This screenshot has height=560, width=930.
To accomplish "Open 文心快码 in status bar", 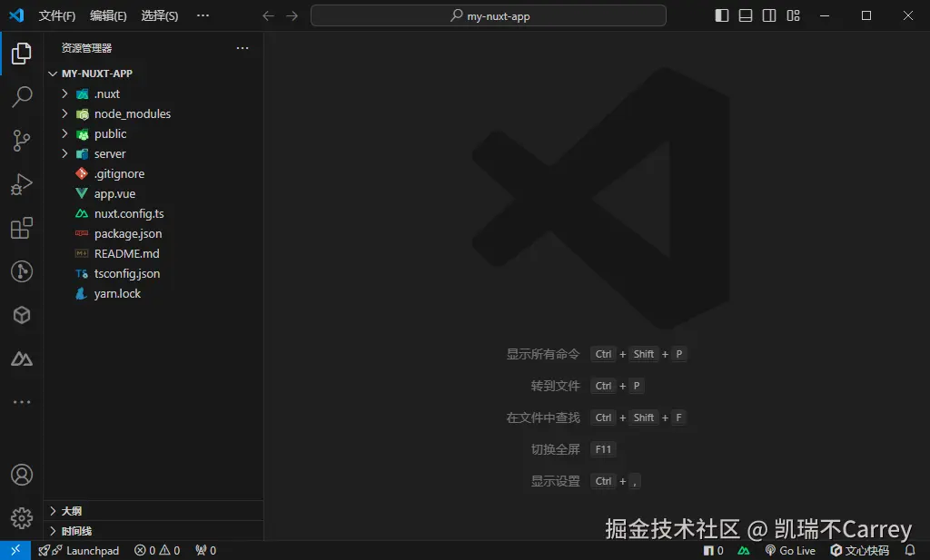I will pyautogui.click(x=859, y=551).
